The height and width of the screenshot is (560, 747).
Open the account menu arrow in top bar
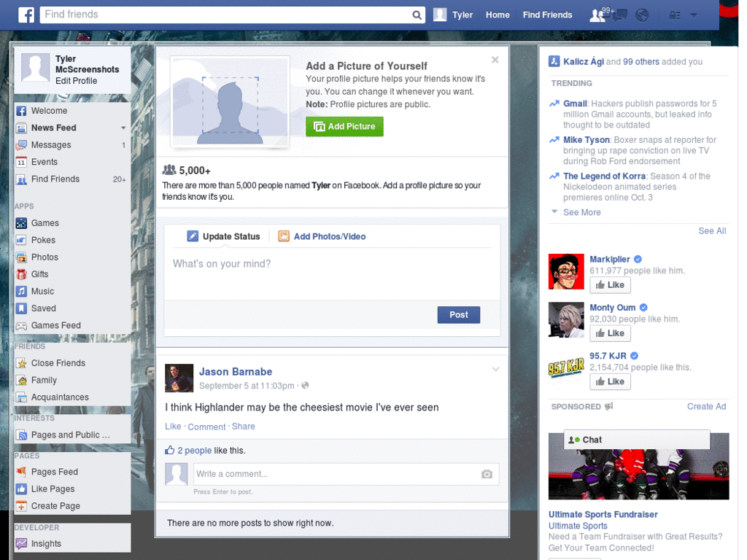(x=694, y=15)
